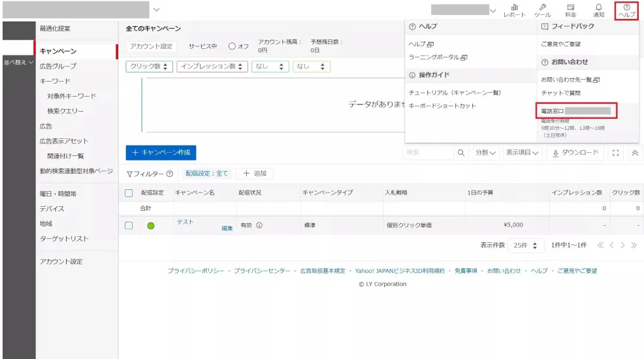The width and height of the screenshot is (644, 359).
Task: Collapse the chart with double-chevron icon
Action: [x=634, y=153]
